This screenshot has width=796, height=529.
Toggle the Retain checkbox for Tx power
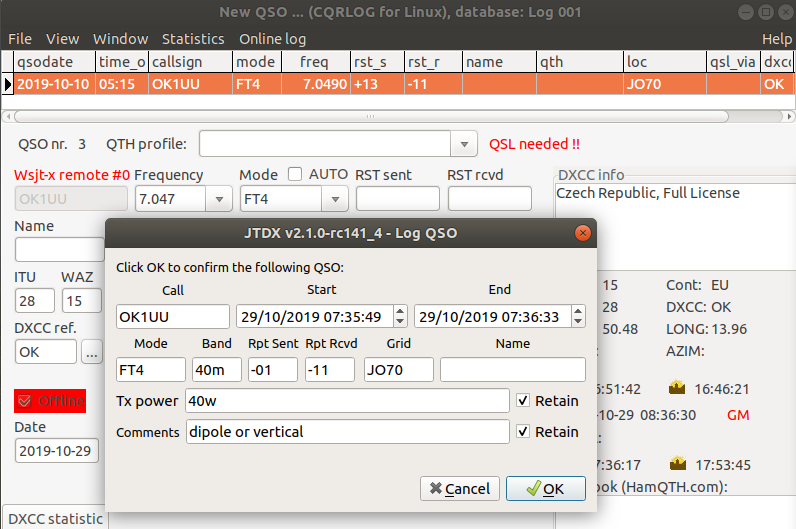[x=523, y=400]
